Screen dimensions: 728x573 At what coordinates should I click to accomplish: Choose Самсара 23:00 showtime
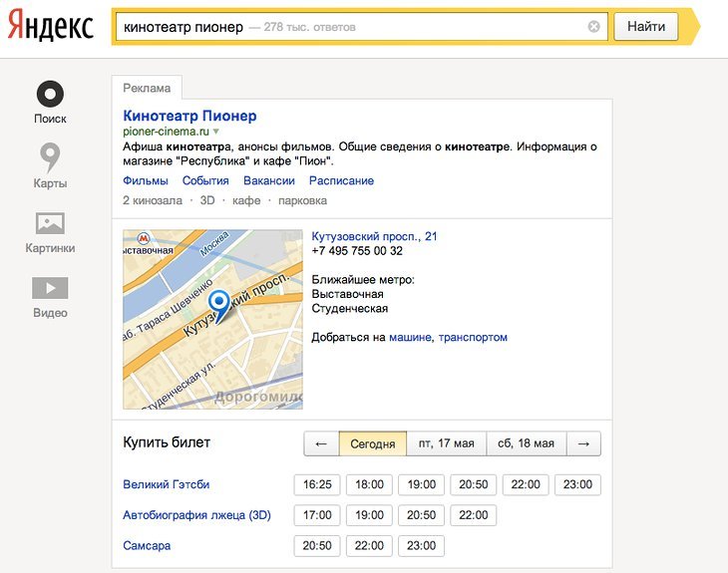[x=421, y=546]
